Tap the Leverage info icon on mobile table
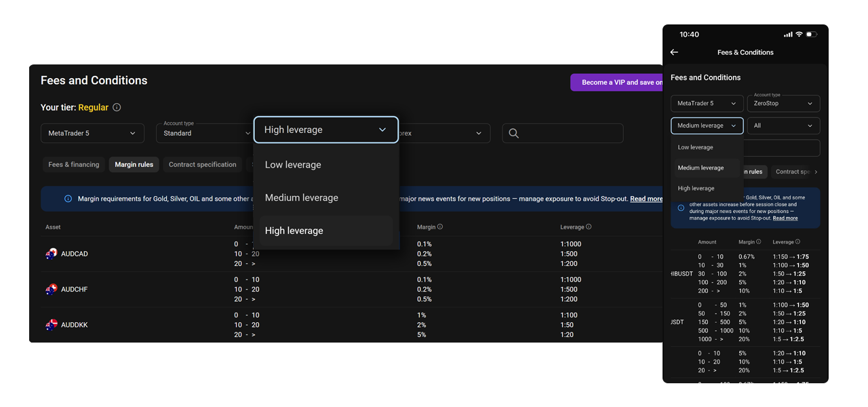868x407 pixels. [x=797, y=241]
